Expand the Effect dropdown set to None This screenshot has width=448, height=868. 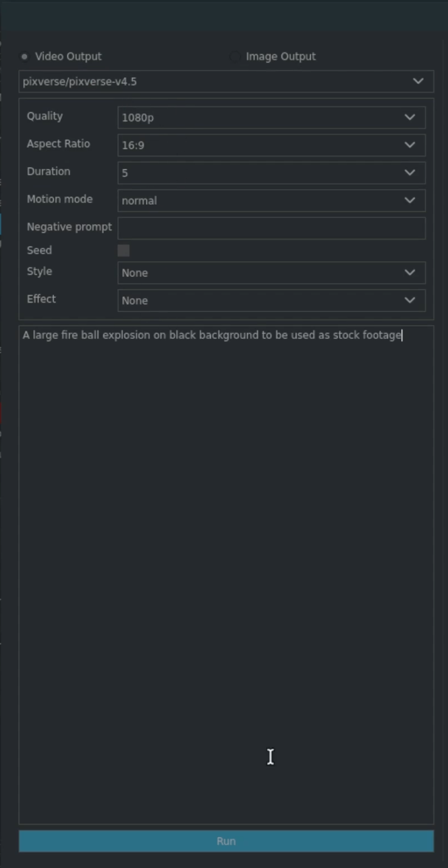[271, 301]
